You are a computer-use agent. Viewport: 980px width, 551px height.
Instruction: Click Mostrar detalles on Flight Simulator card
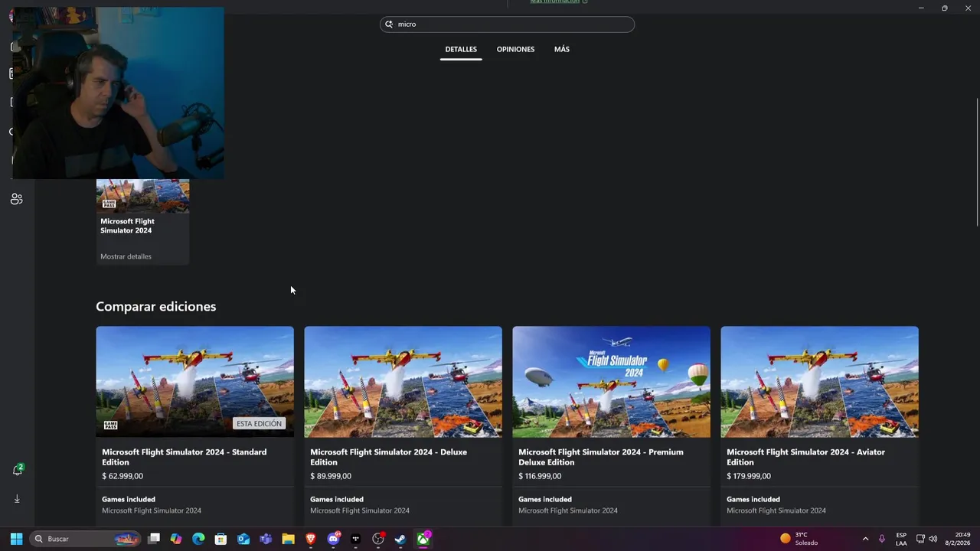pyautogui.click(x=126, y=256)
